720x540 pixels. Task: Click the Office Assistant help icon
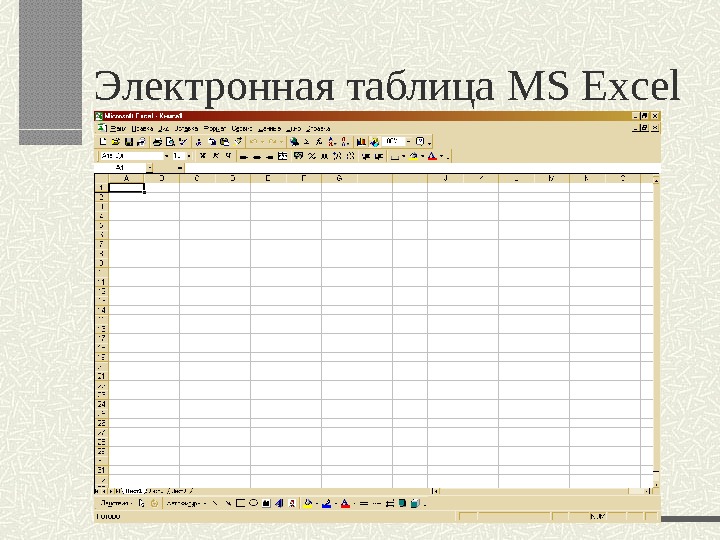[x=420, y=141]
